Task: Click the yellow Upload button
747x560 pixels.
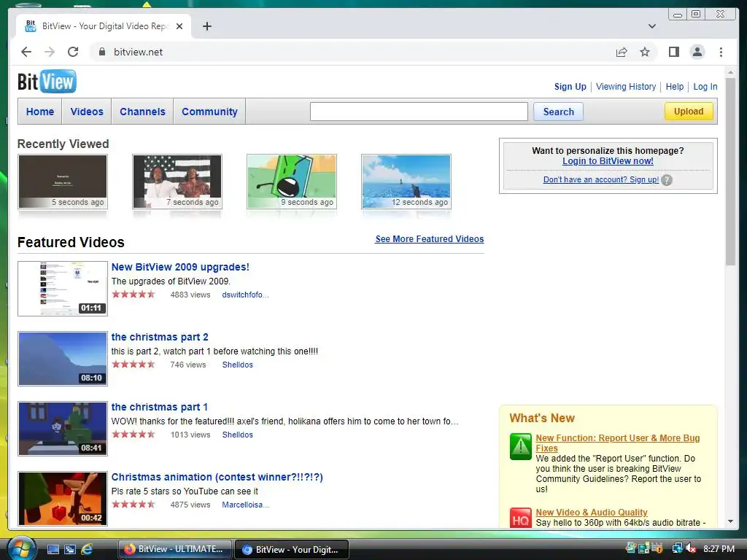Action: point(689,112)
